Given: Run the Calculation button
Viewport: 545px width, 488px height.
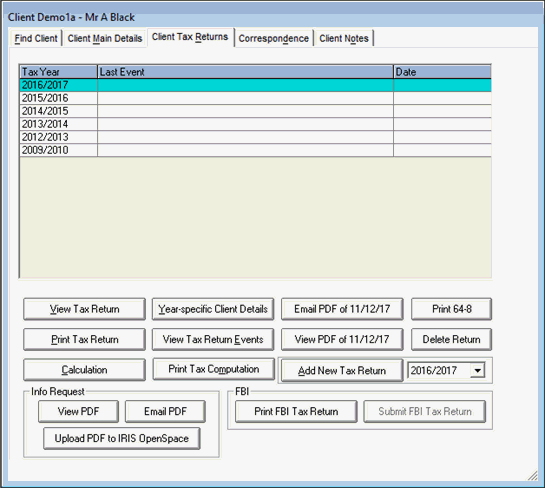Looking at the screenshot, I should 84,369.
